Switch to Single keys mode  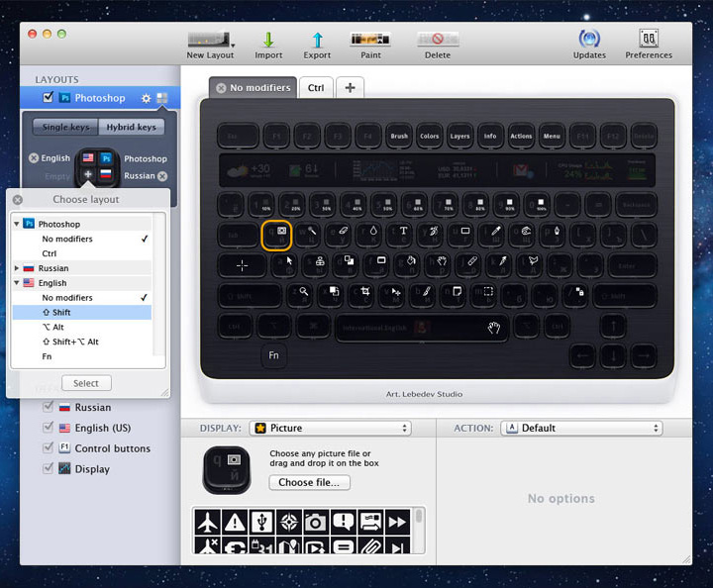[x=66, y=127]
